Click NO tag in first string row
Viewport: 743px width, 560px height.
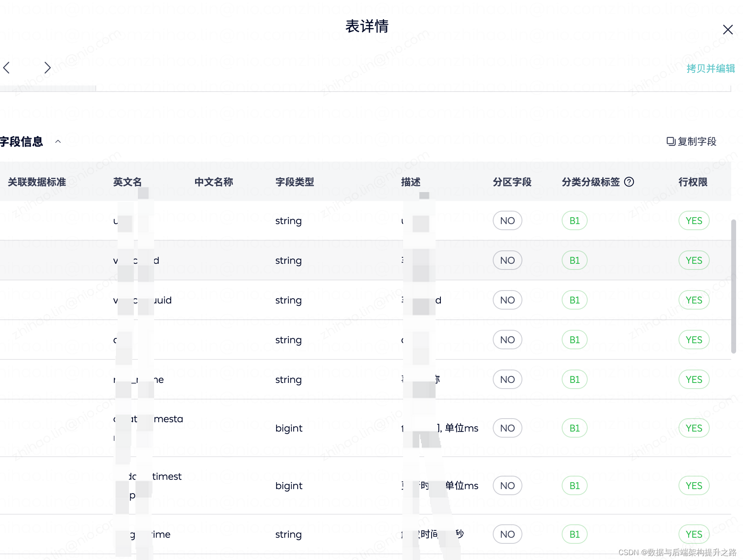pos(507,221)
